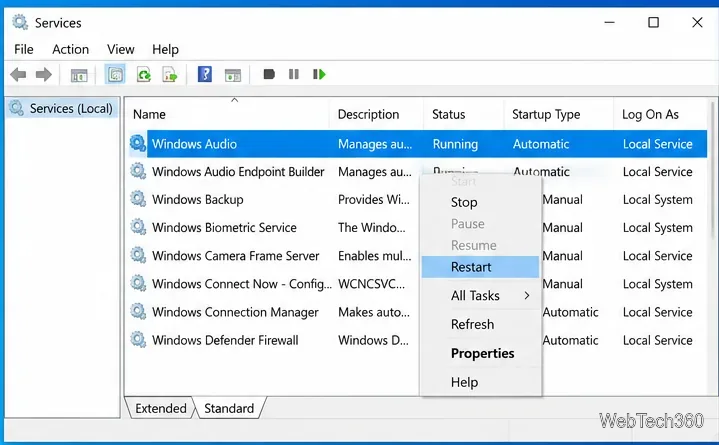Click the Services gear icon in title bar
The height and width of the screenshot is (445, 719).
point(20,22)
